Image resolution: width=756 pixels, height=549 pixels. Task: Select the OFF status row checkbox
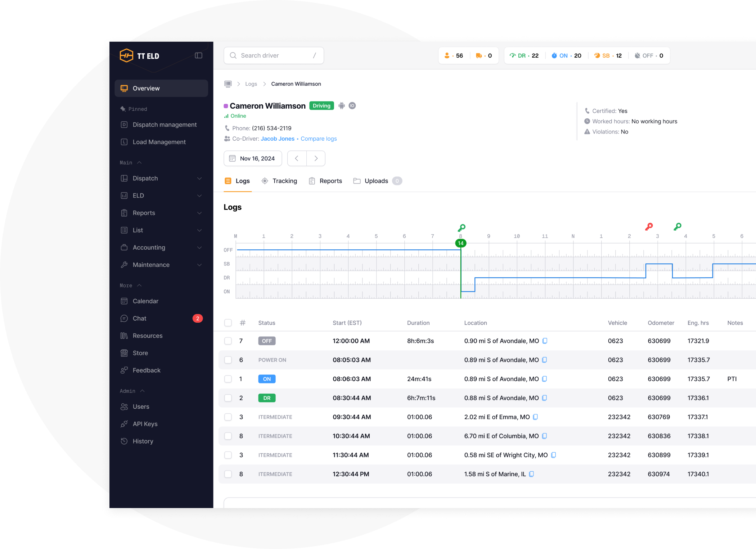[x=228, y=341]
